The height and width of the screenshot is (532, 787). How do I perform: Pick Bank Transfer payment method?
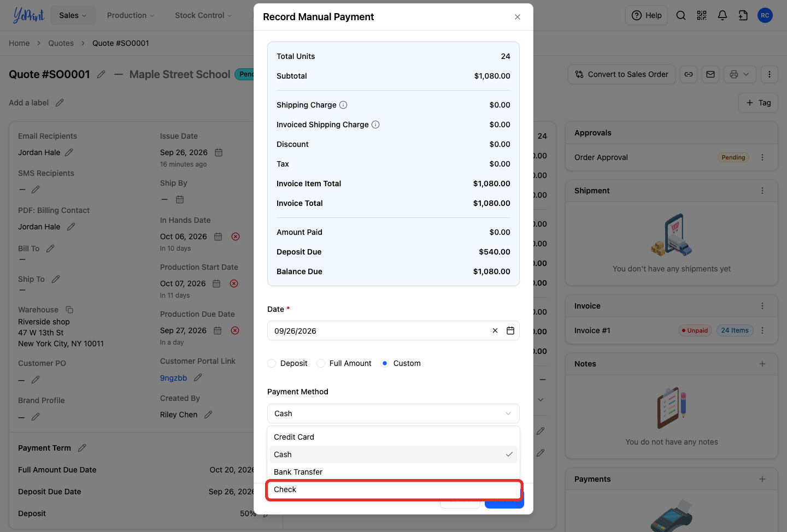(393, 472)
